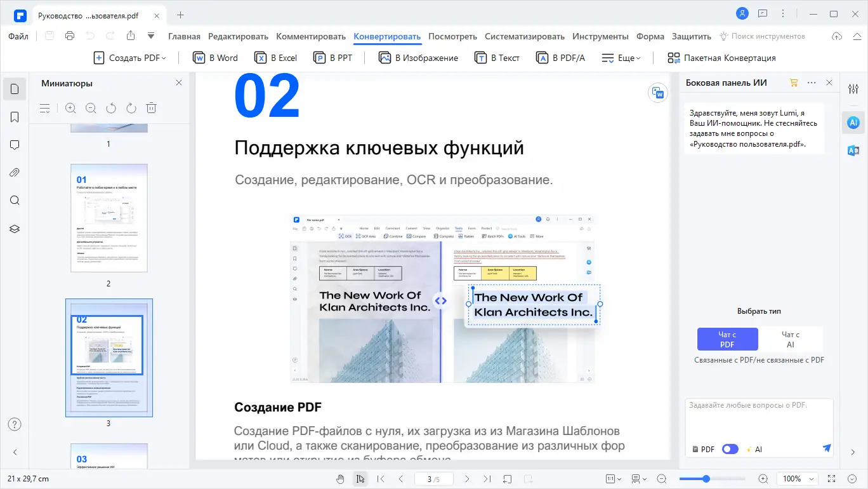
Task: Rotate thumbnail left in Miniatures panel
Action: point(110,107)
